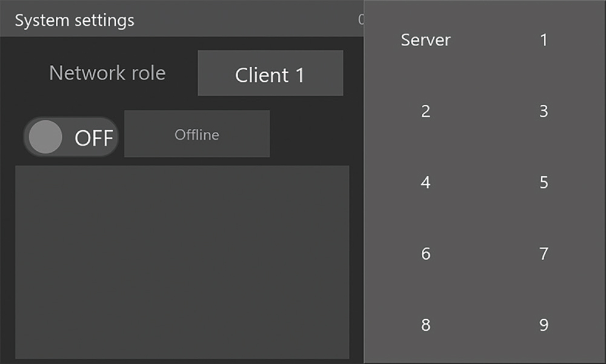Click the round knob of the switch
The height and width of the screenshot is (364, 606).
click(45, 137)
